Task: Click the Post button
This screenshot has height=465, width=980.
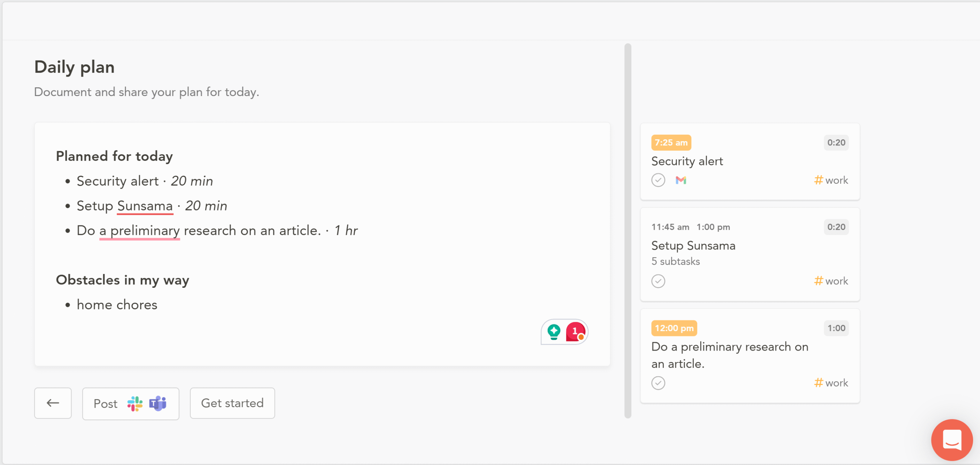Action: [x=131, y=404]
